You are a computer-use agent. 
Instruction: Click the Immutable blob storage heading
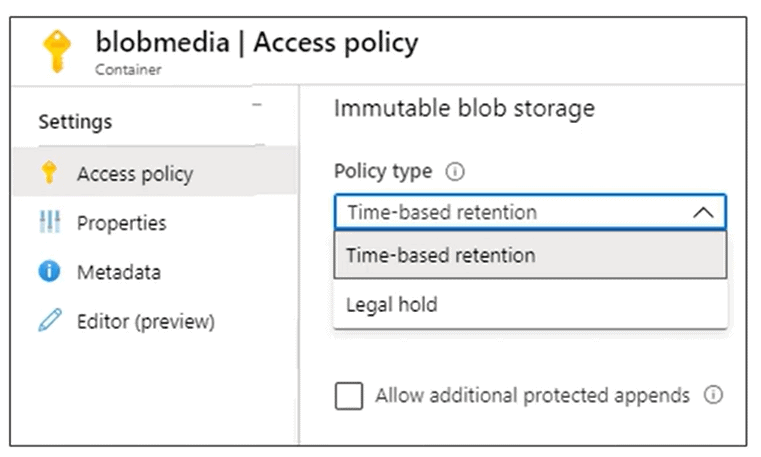(x=464, y=108)
